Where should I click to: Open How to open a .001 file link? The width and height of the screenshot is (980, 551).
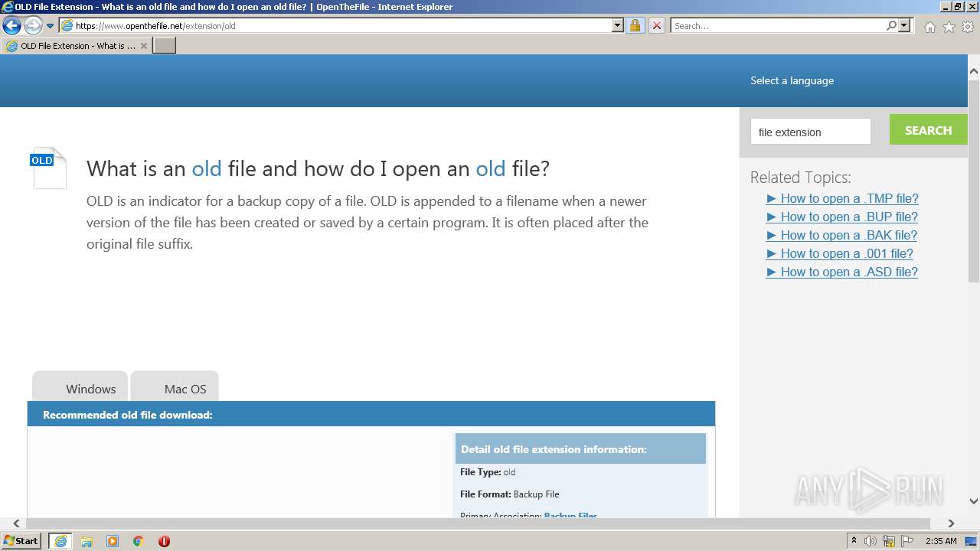coord(839,253)
